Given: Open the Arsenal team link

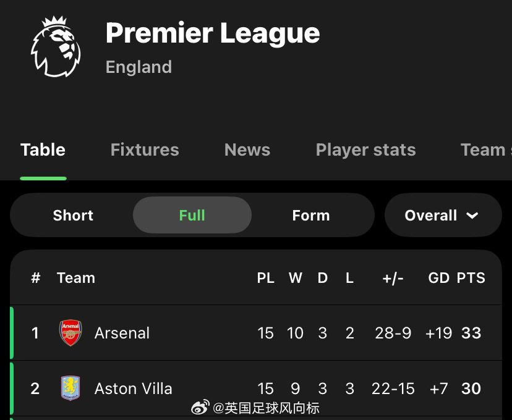Looking at the screenshot, I should [122, 333].
